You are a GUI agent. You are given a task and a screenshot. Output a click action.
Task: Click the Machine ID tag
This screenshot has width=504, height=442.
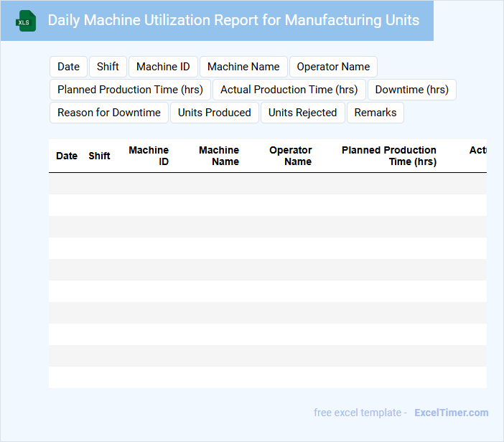[x=163, y=67]
